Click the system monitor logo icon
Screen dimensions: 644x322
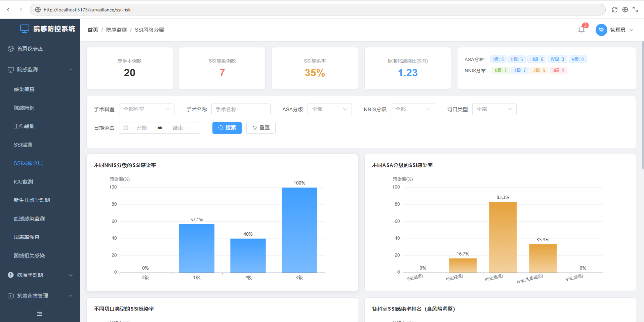[25, 29]
